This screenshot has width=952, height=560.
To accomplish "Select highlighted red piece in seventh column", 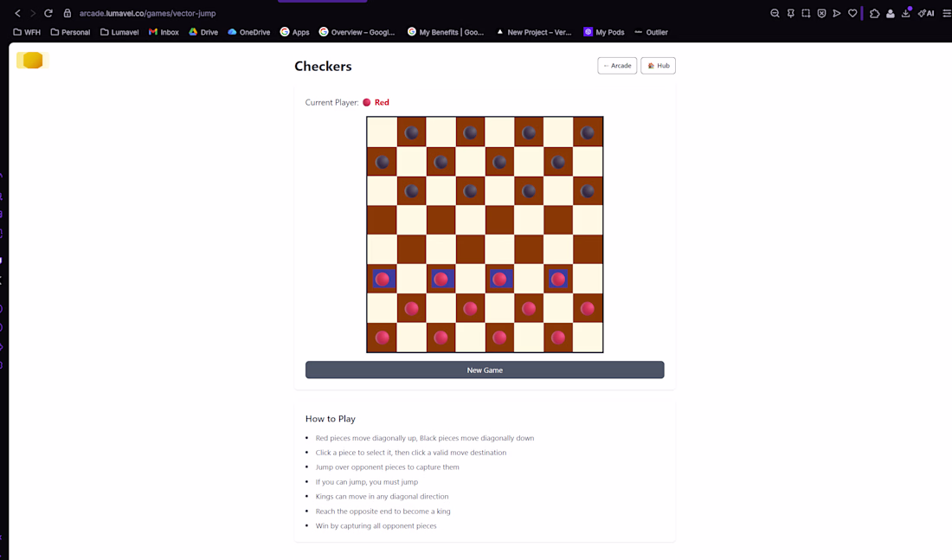I will pos(558,280).
